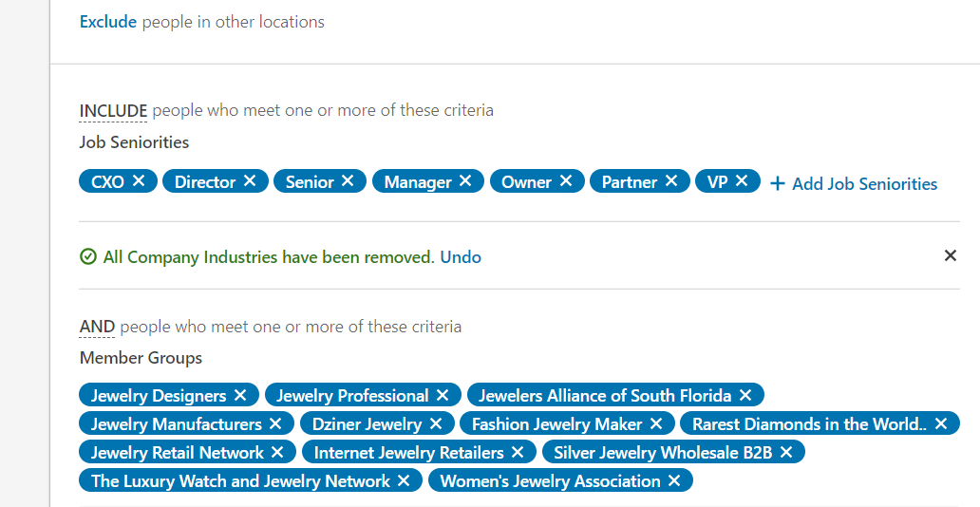Remove the VP seniority tag
This screenshot has height=507, width=980.
(742, 180)
